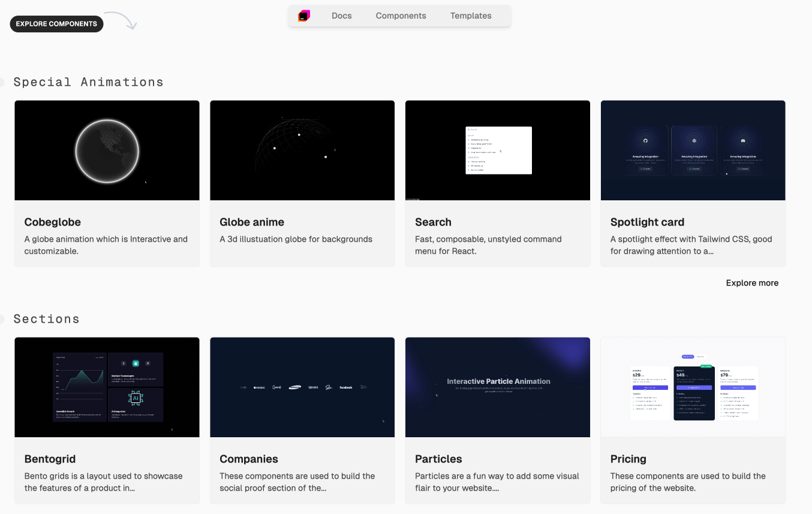
Task: Click the Special Animations section heading
Action: [88, 82]
